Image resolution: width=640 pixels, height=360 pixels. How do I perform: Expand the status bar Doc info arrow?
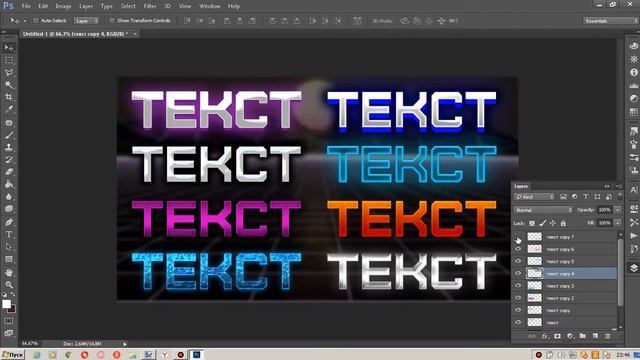tap(125, 344)
